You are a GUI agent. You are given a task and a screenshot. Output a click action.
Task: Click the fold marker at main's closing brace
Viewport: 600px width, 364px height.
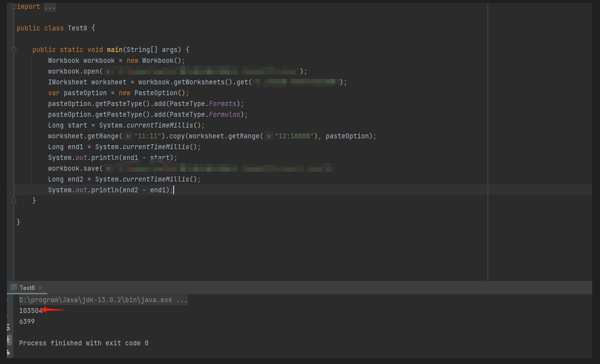tap(14, 201)
